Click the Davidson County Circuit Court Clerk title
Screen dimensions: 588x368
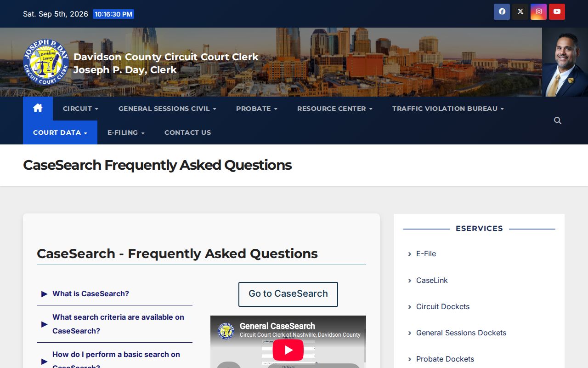tap(166, 57)
